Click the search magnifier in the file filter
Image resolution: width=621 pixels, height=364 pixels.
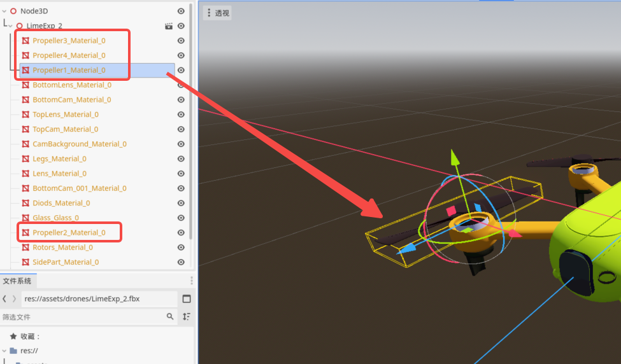click(x=170, y=316)
